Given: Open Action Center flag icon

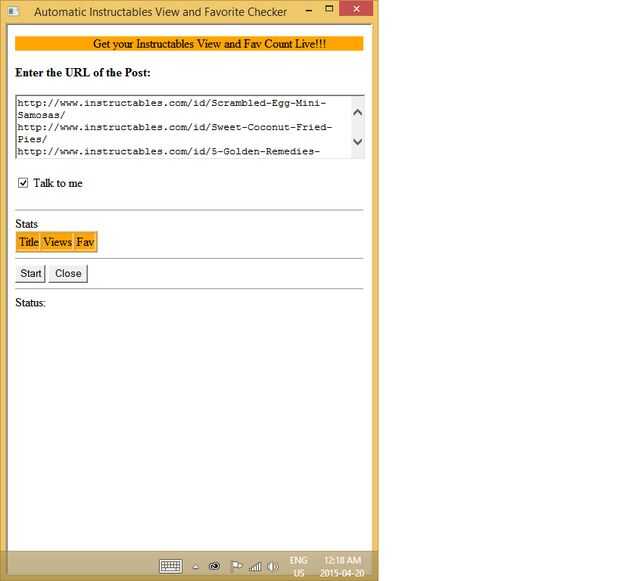Looking at the screenshot, I should [x=236, y=566].
